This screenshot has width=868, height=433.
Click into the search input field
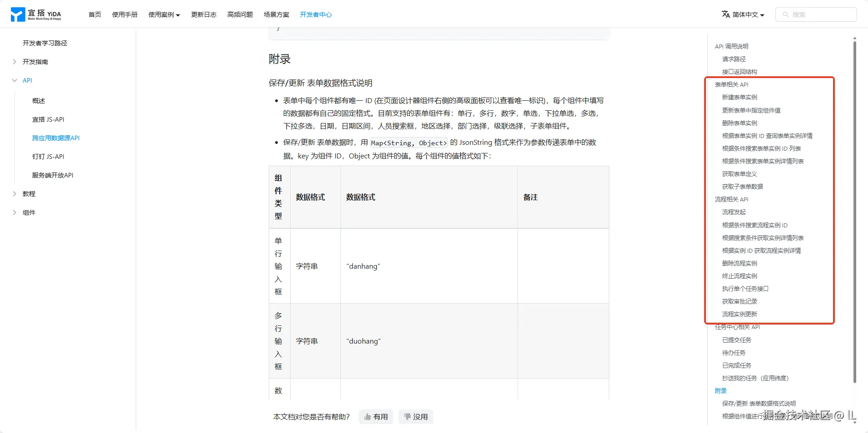pyautogui.click(x=817, y=14)
